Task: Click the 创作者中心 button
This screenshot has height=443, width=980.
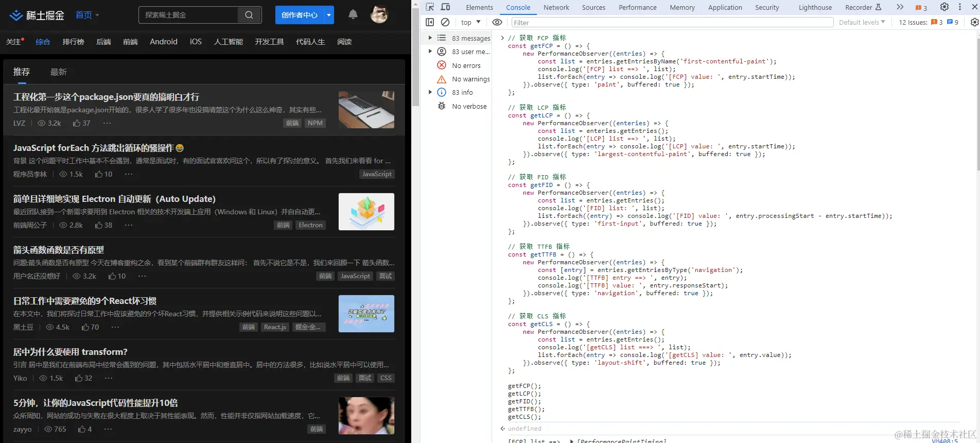Action: (x=300, y=15)
